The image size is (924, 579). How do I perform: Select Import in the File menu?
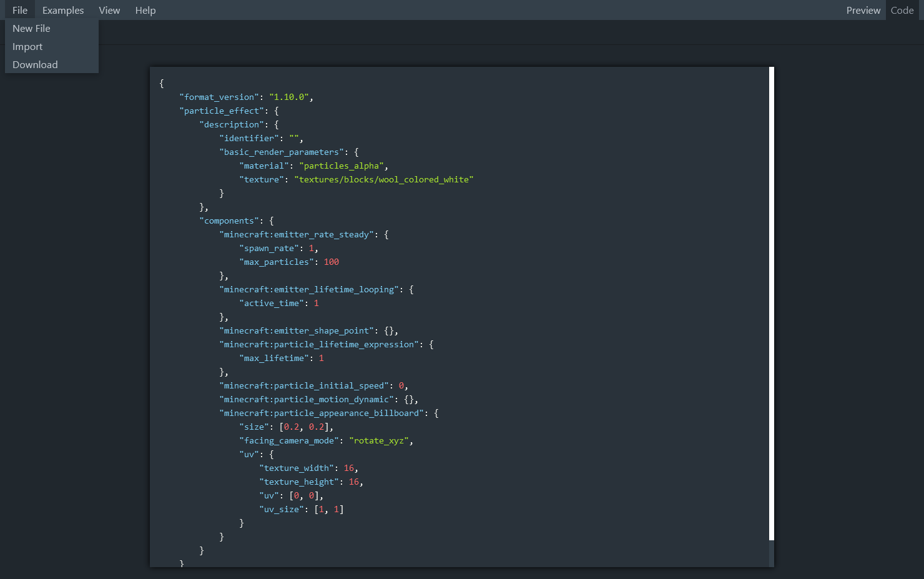(x=52, y=47)
